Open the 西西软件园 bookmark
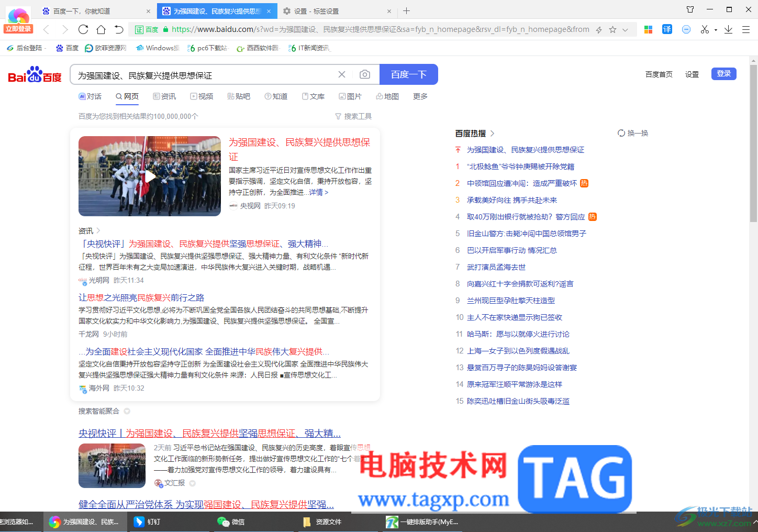This screenshot has width=758, height=532. [x=258, y=48]
